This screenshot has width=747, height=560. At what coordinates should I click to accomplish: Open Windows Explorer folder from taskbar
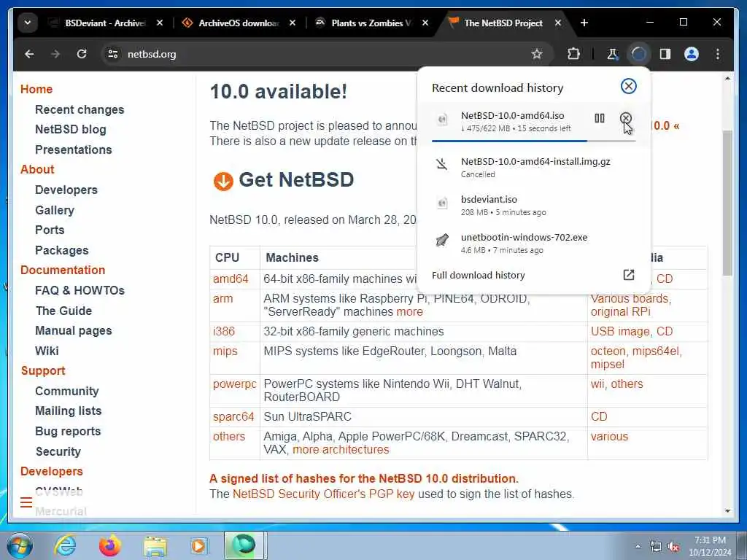tap(155, 546)
